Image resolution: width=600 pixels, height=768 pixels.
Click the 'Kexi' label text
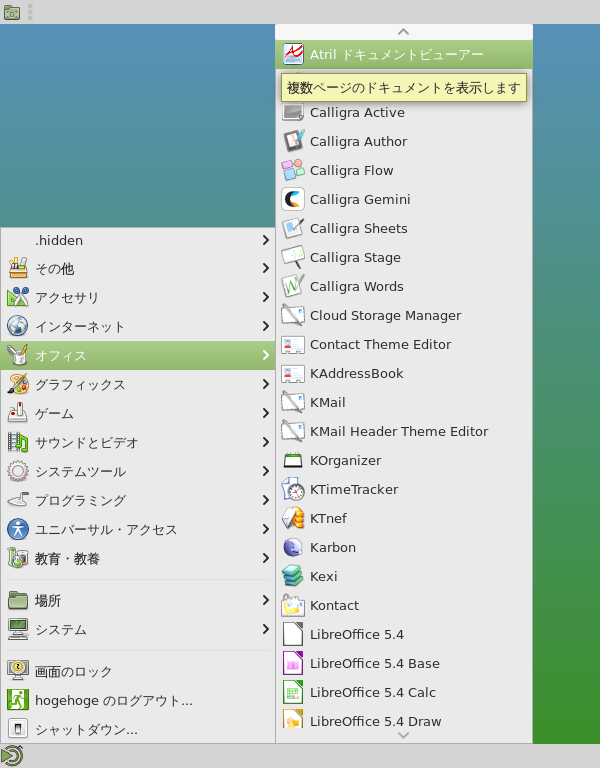pos(324,576)
